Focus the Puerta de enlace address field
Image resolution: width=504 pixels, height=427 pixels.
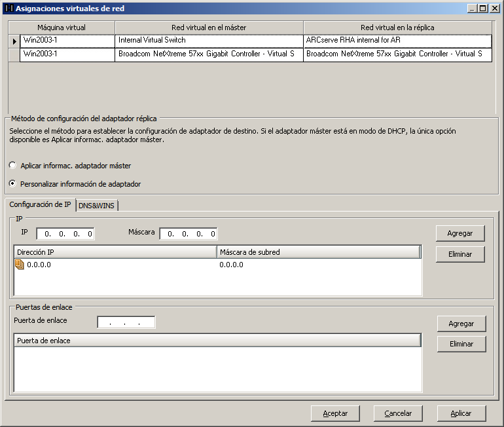(126, 322)
